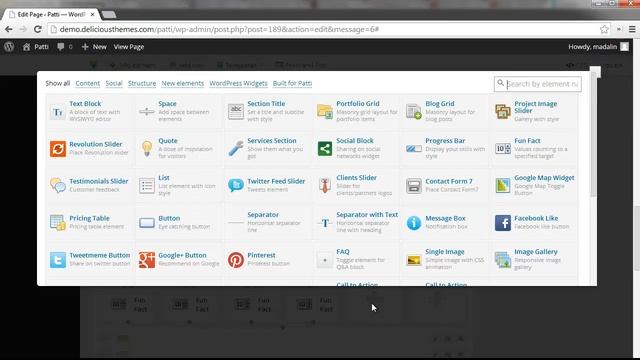
Task: Click the browser address bar
Action: pos(329,29)
